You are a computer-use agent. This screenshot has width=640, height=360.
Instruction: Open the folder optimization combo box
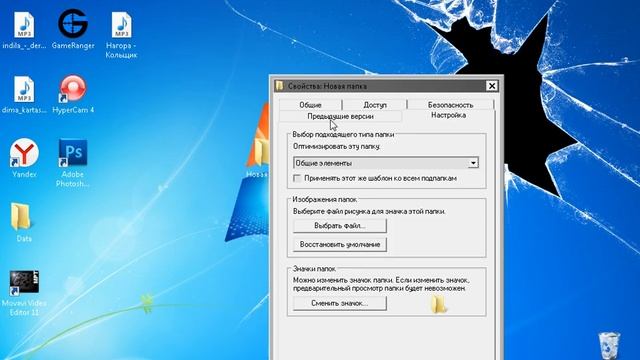click(x=386, y=163)
